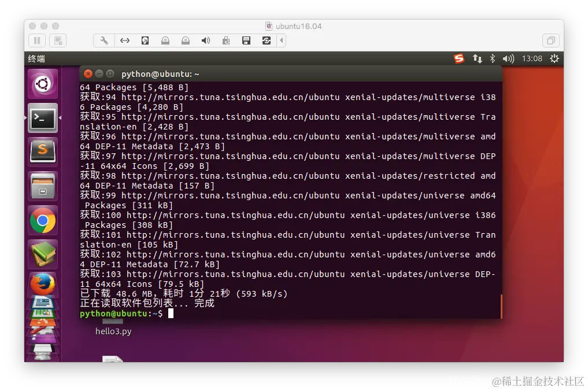Collapse the VM device toolbar with the arrow

click(281, 40)
